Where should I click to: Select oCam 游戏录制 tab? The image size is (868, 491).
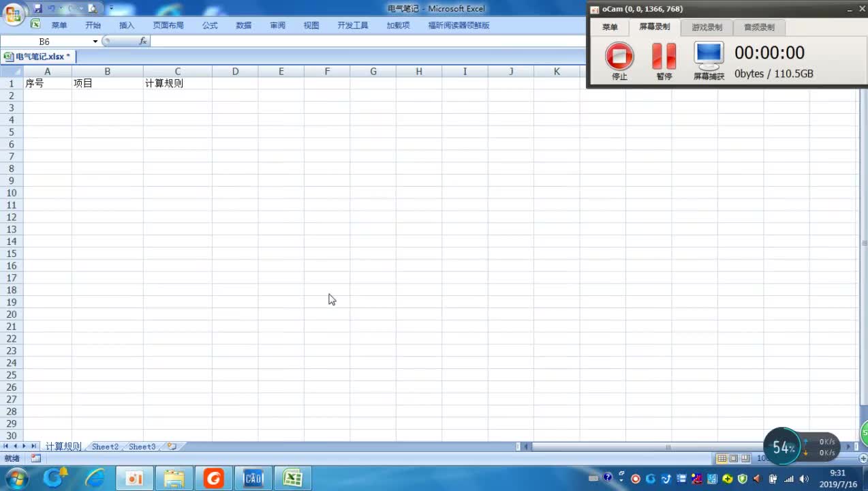pos(707,27)
